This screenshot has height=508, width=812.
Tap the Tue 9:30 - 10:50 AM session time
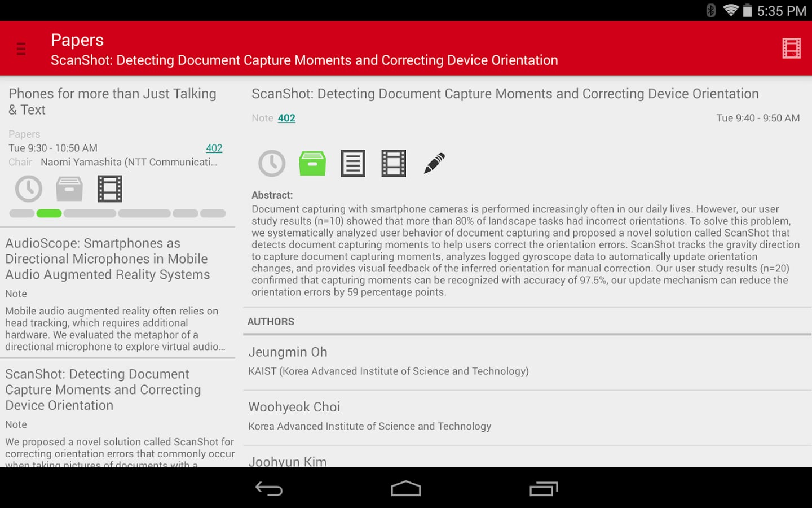click(x=53, y=148)
